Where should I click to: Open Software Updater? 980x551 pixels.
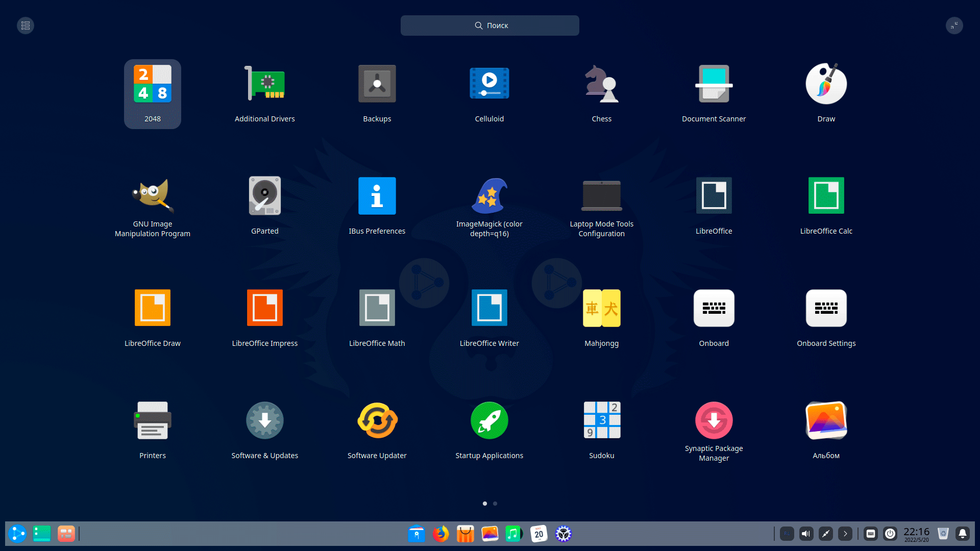377,420
